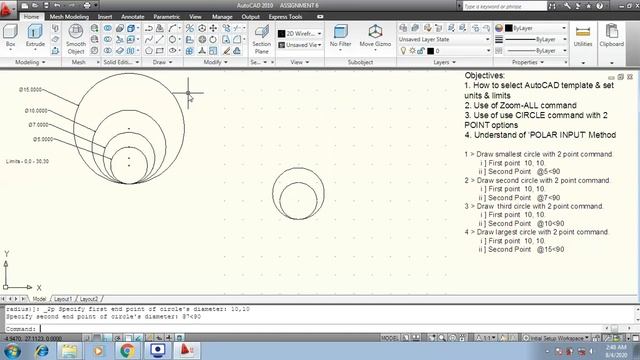Select the Rectangle draw tool
The height and width of the screenshot is (360, 640).
coord(160,51)
